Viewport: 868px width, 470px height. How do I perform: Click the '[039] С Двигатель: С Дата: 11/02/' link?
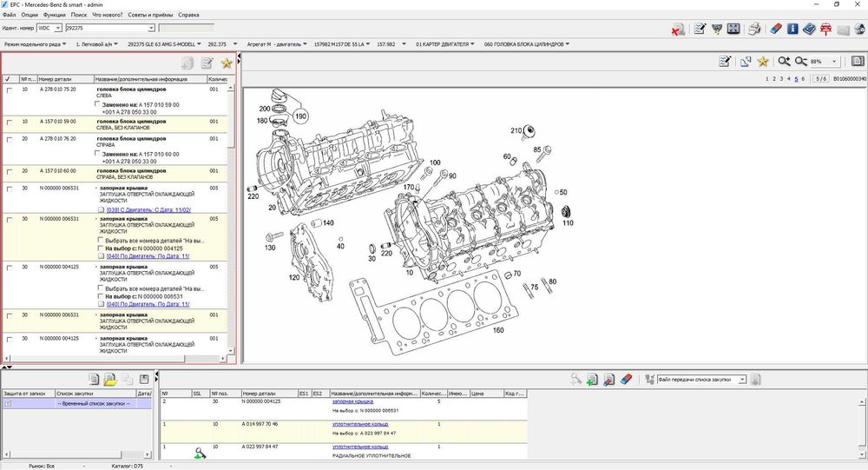tap(149, 210)
